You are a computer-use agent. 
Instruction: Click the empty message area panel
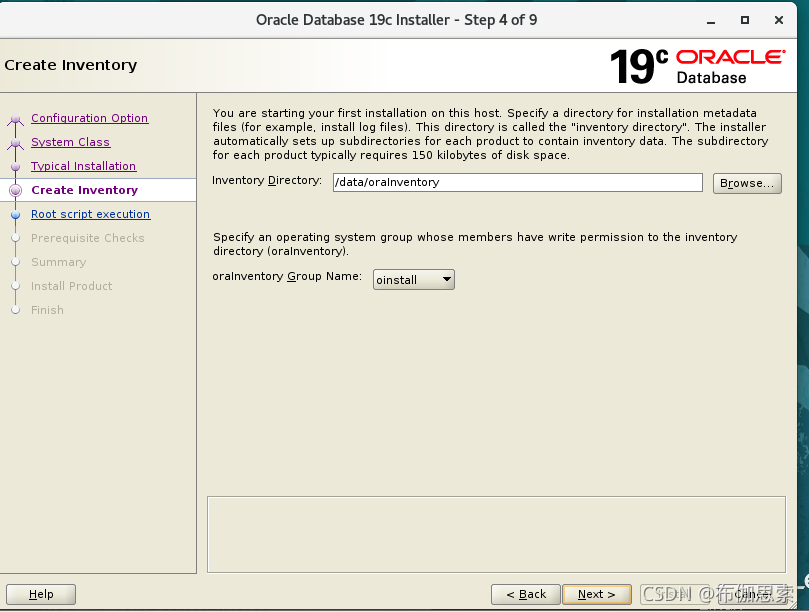click(496, 535)
